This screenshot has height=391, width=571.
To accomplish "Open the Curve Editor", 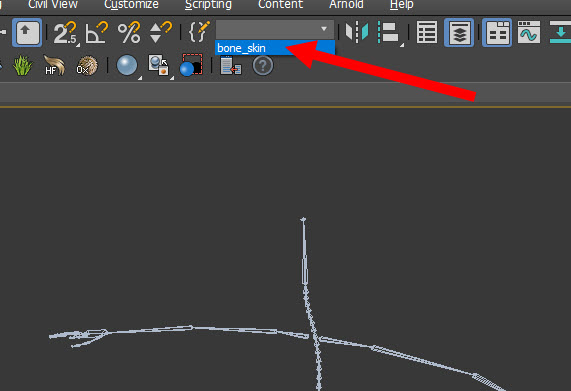I will pos(529,32).
